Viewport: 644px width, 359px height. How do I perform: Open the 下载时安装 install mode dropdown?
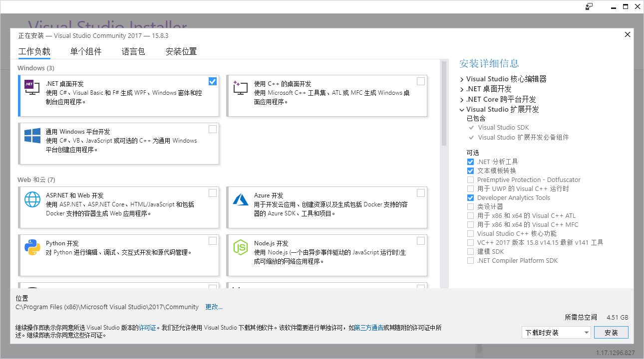coord(556,333)
